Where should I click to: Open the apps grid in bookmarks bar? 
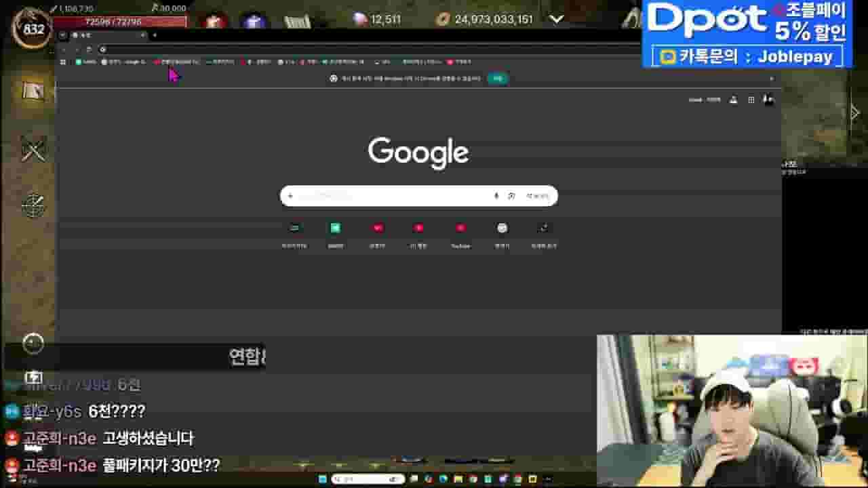[63, 62]
